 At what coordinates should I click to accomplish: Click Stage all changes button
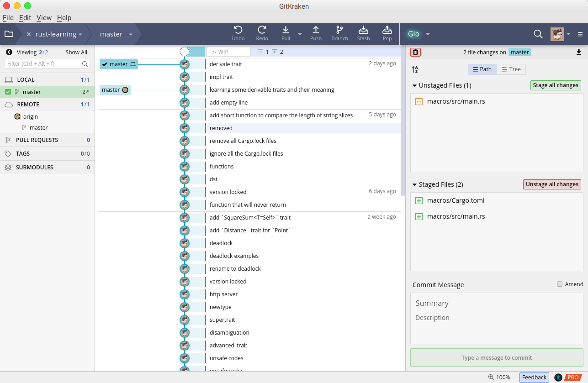coord(556,85)
